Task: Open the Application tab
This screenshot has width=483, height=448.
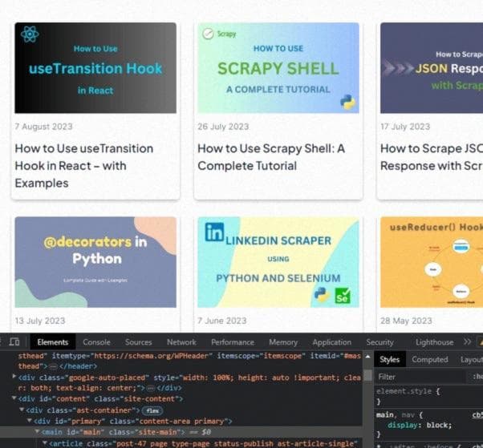Action: point(331,342)
